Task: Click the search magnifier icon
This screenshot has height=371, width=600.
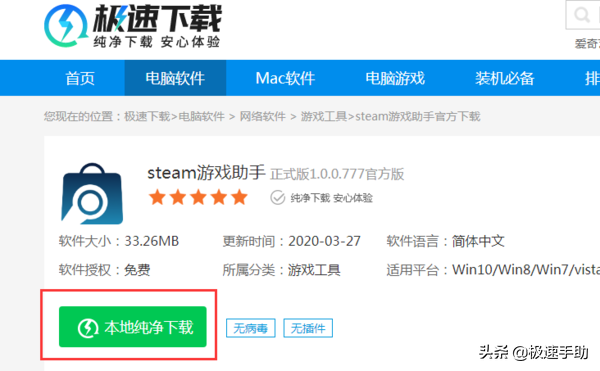Action: (582, 15)
